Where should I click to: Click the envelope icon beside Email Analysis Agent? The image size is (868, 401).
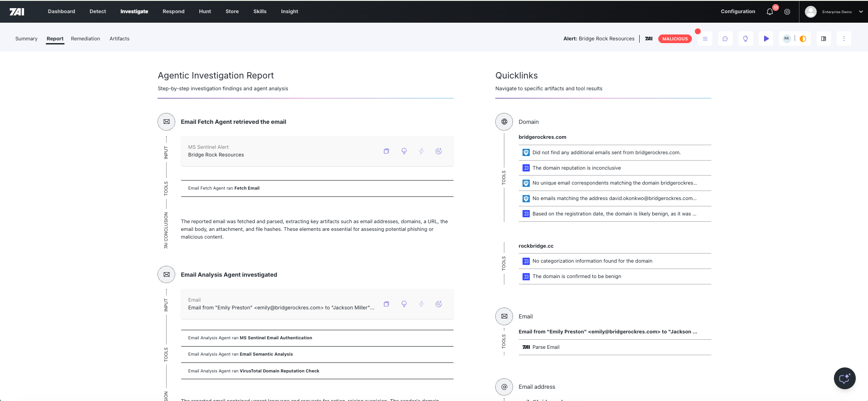click(167, 274)
